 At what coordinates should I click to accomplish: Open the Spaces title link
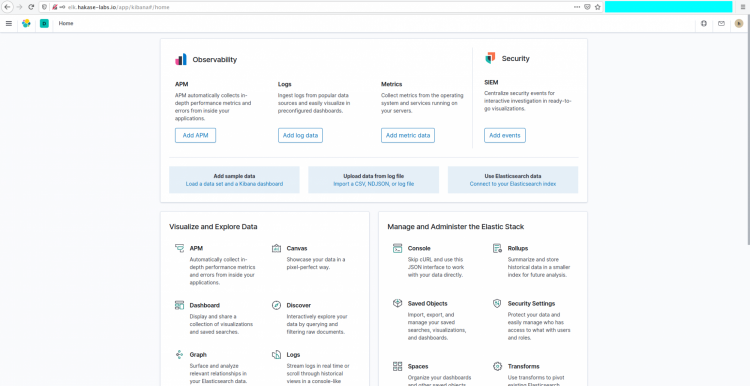pos(418,366)
